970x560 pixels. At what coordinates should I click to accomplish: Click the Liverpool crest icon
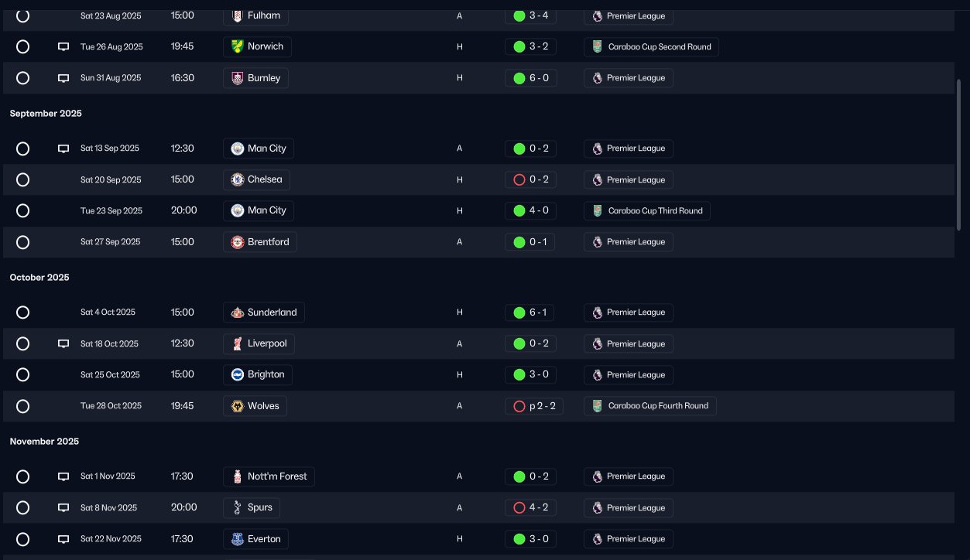[238, 343]
